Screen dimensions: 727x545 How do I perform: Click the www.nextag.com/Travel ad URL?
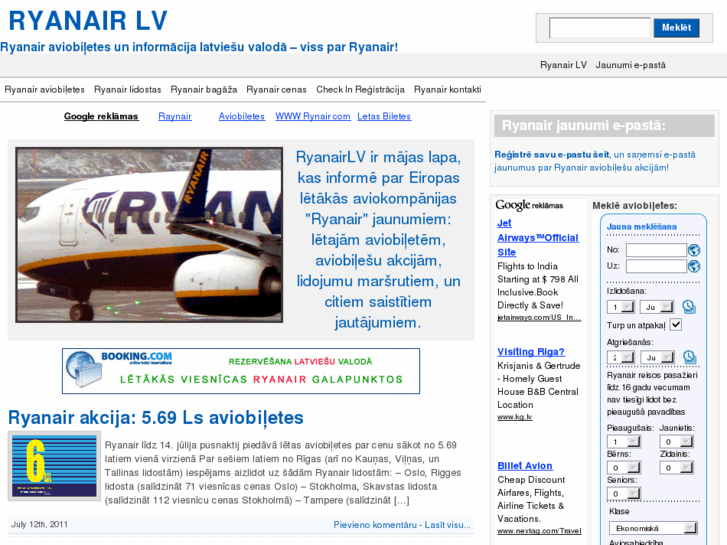539,531
